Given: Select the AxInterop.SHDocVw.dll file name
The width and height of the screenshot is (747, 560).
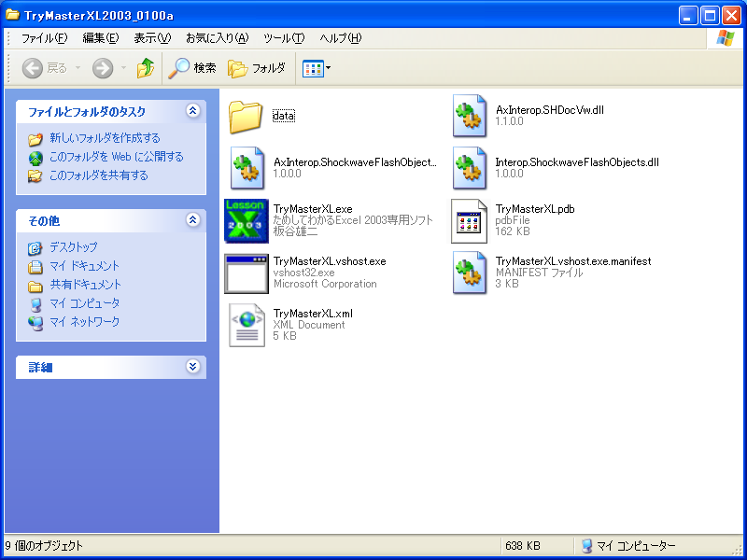Looking at the screenshot, I should [x=550, y=110].
